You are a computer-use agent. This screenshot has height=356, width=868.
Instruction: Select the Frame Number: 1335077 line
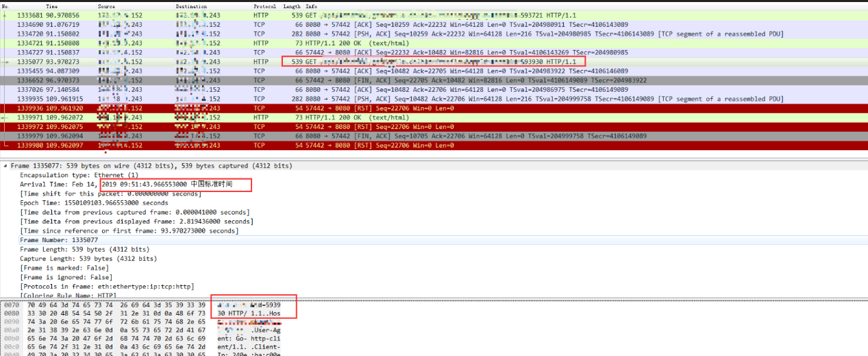[59, 240]
